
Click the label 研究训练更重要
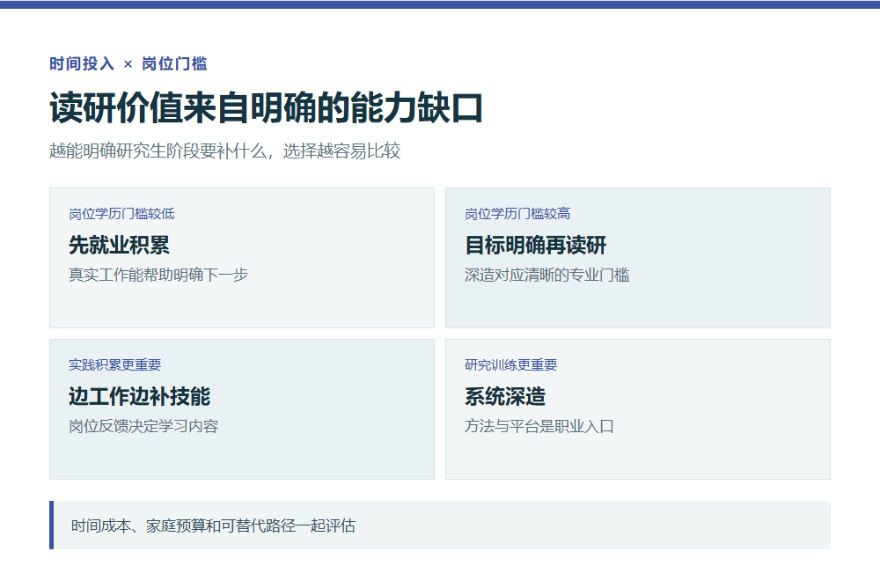pyautogui.click(x=511, y=365)
